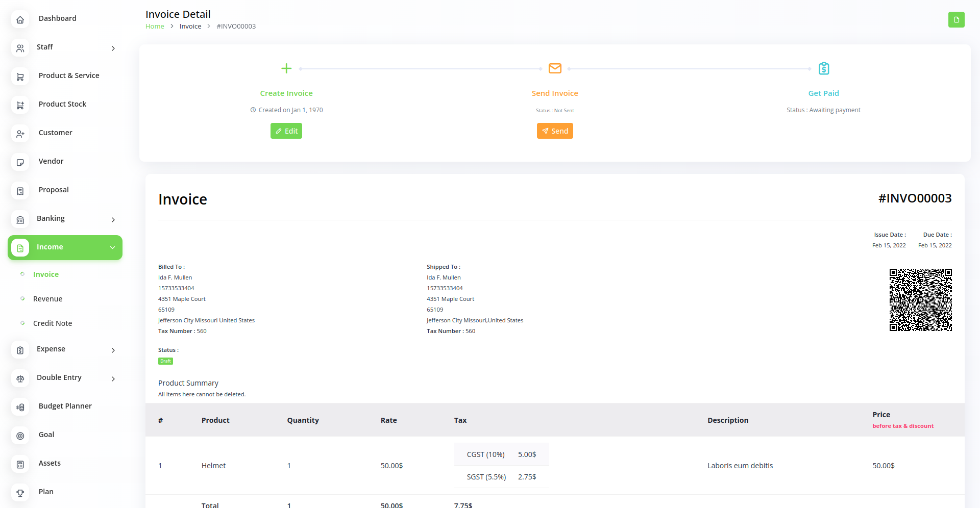Click the Goal target icon
Screen dimensions: 980x508
point(20,436)
